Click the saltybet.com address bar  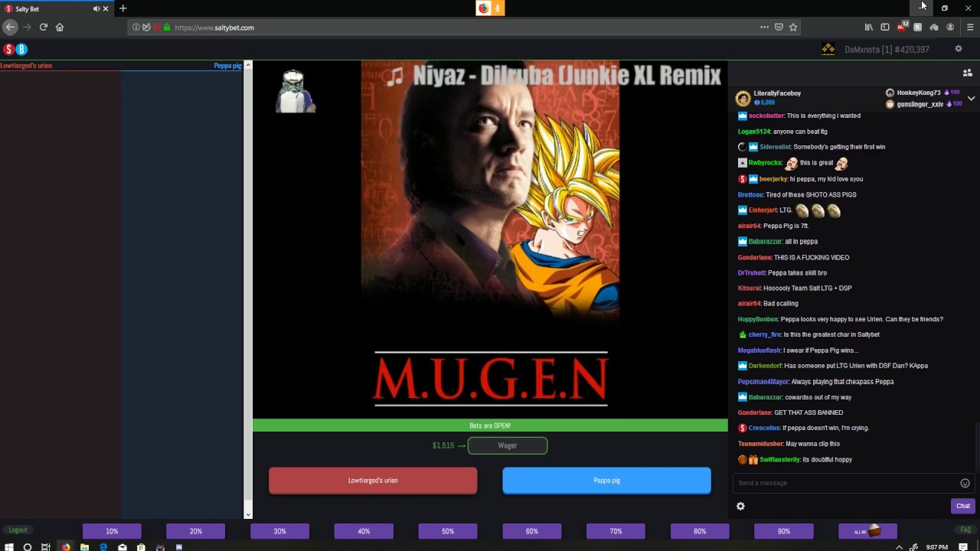pyautogui.click(x=463, y=28)
